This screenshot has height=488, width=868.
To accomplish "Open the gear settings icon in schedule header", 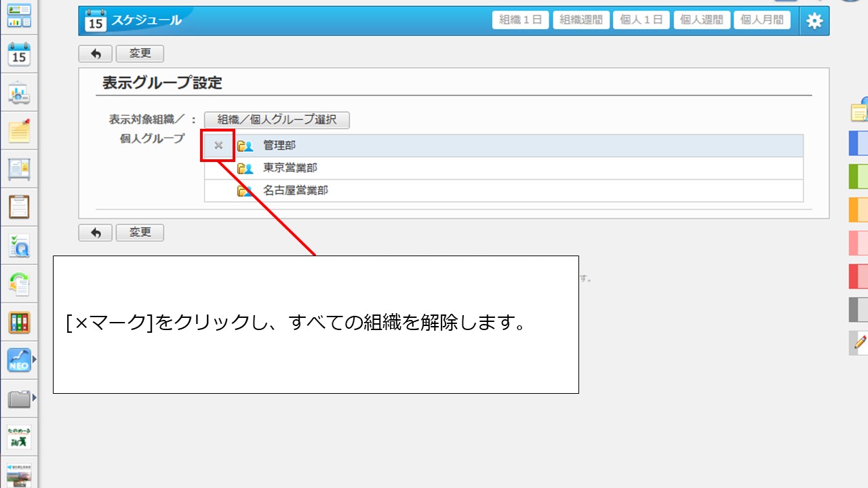I will pos(814,21).
